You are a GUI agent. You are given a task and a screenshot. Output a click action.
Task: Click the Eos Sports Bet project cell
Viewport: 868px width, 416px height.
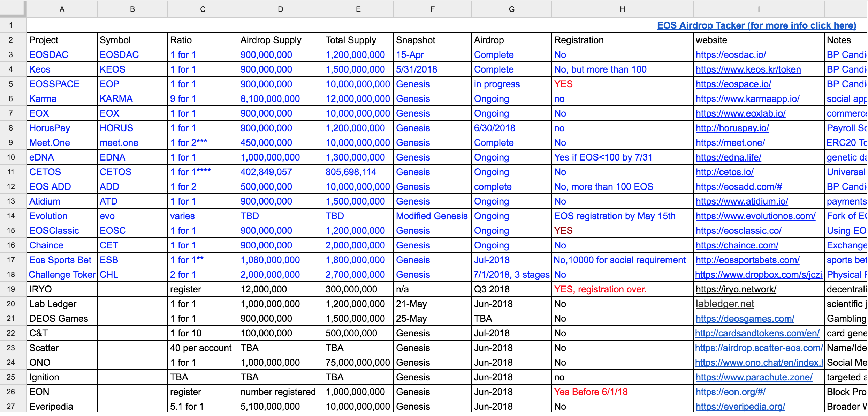pyautogui.click(x=62, y=260)
